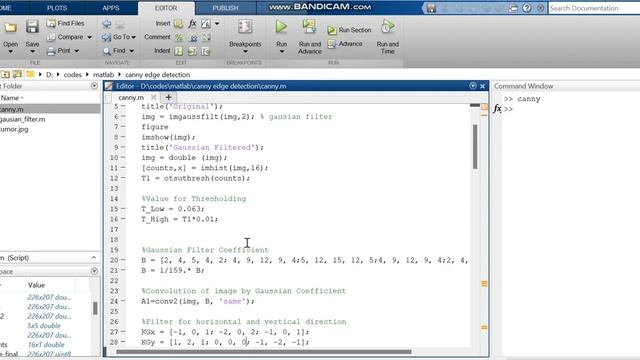The width and height of the screenshot is (640, 360).
Task: Click the Open folder icon
Action: click(x=10, y=27)
